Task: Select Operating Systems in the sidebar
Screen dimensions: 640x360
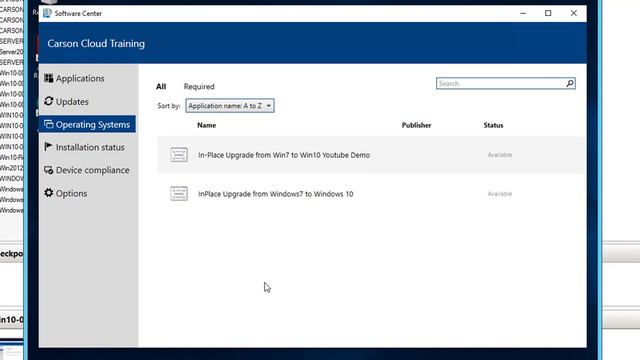Action: point(87,124)
